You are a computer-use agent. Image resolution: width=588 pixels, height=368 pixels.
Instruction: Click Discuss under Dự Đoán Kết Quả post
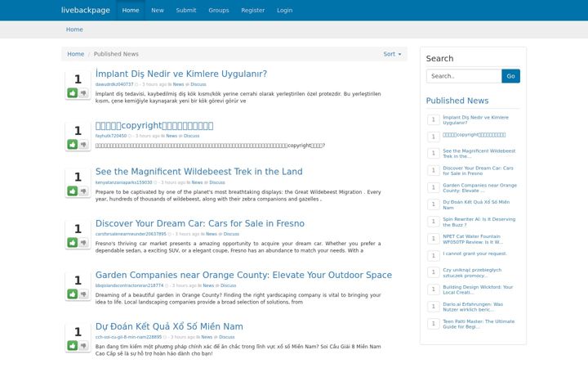click(x=226, y=337)
